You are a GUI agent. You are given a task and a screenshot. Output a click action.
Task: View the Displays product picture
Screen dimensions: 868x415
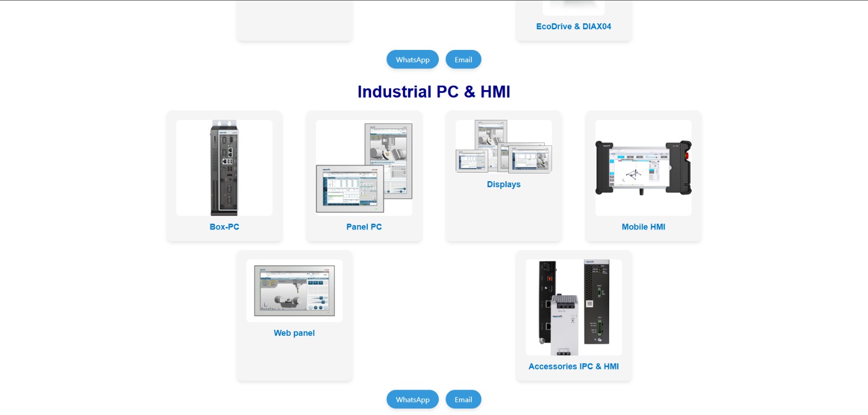click(503, 146)
